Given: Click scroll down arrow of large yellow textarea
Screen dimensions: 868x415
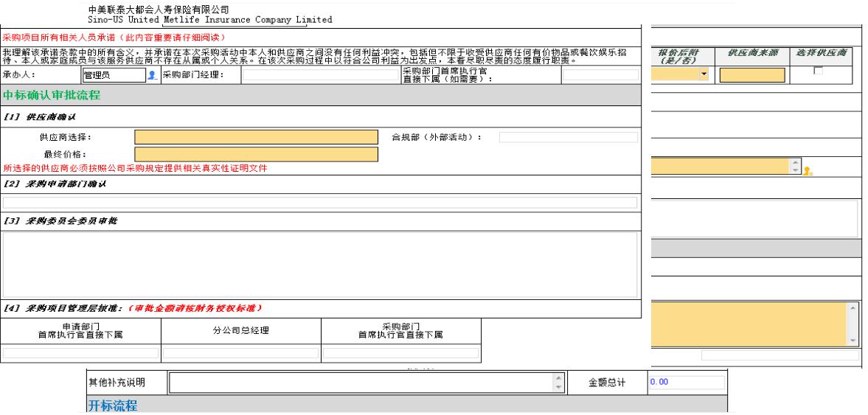Looking at the screenshot, I should (853, 341).
